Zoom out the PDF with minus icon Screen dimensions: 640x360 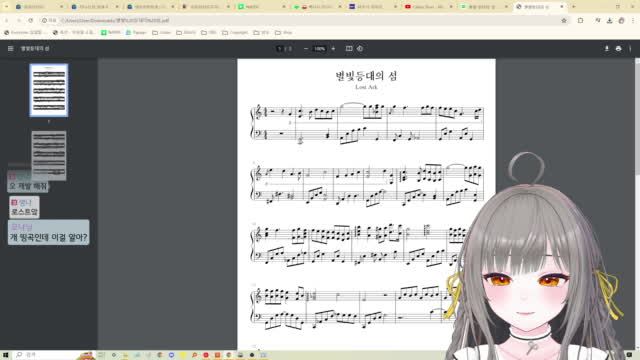(x=306, y=49)
